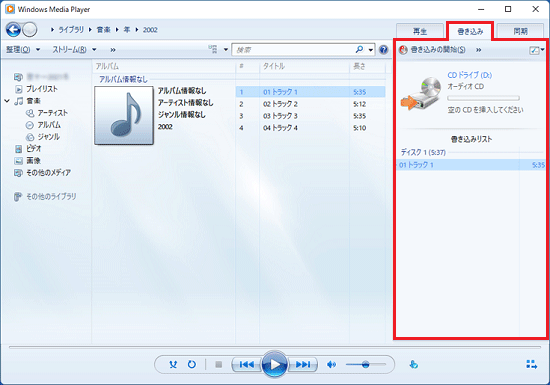Click ライブラリ in the breadcrumb
The image size is (550, 385).
point(71,30)
